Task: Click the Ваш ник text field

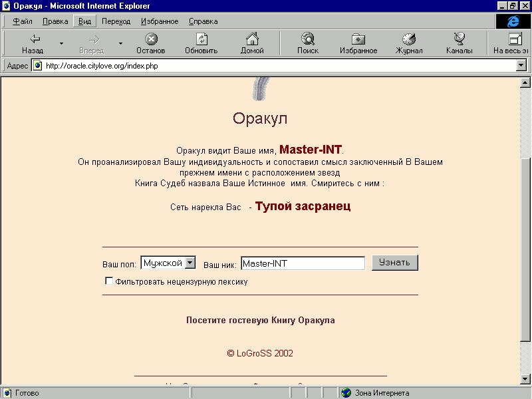Action: 303,263
